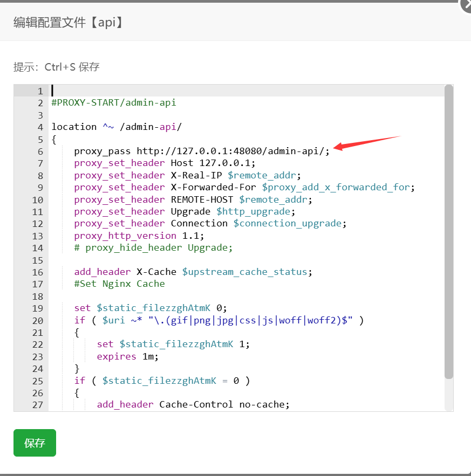Click the # proxy_hide_header Upgrade comment
Viewport: 471px width, 476px height.
[x=153, y=248]
